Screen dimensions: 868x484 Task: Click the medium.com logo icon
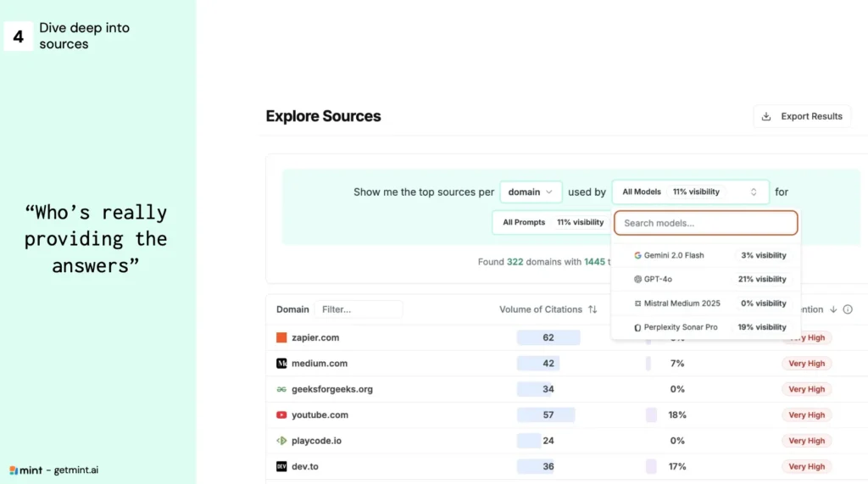point(281,364)
